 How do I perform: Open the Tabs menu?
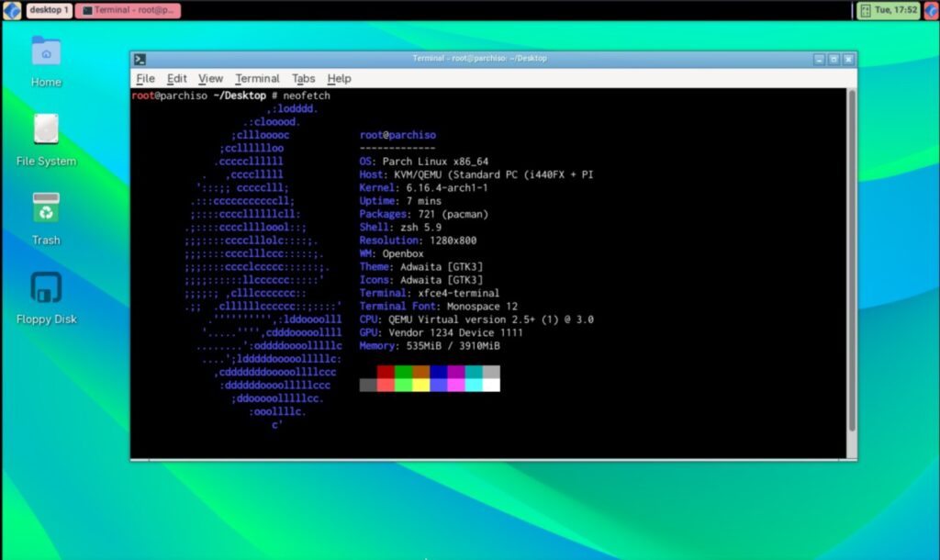303,79
